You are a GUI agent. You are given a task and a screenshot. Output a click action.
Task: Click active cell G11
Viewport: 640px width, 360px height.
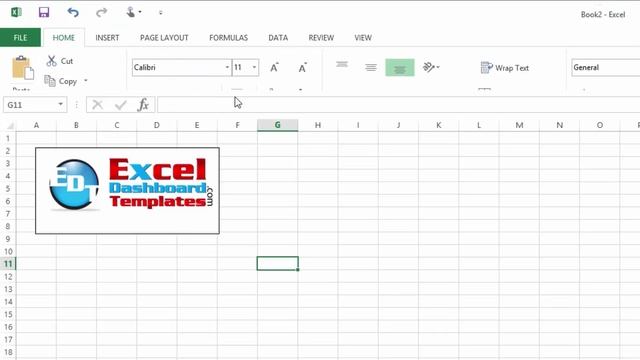pos(278,264)
